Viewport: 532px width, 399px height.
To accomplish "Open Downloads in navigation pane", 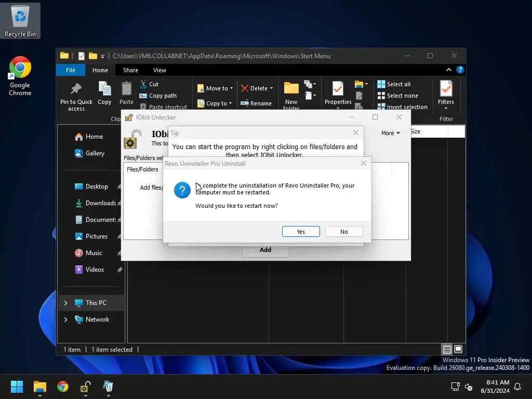I will coord(96,203).
